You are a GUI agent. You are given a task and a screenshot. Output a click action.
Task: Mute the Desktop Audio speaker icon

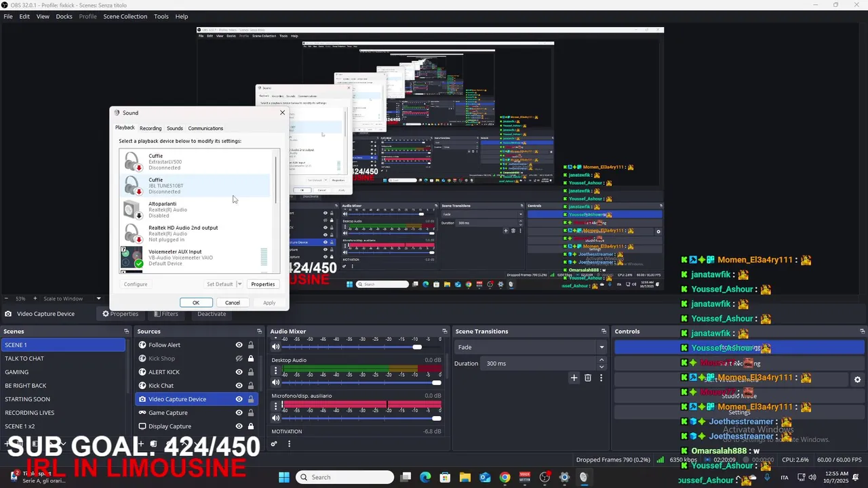[276, 382]
